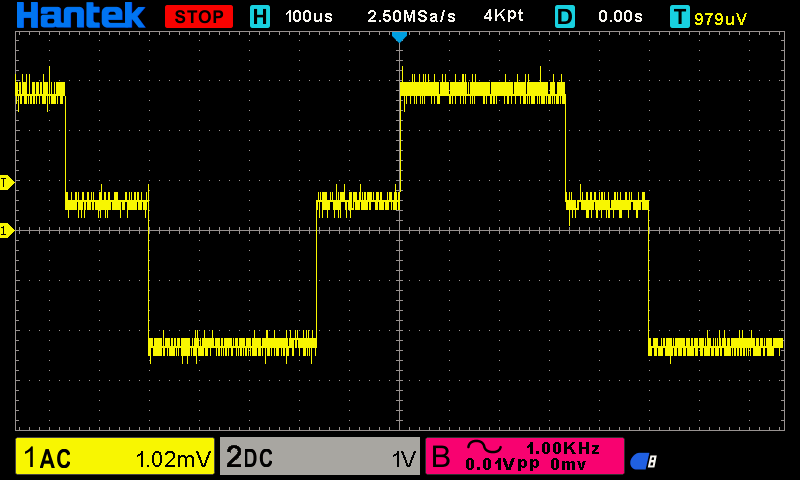Click the blue trigger position marker at top
Screen dimensions: 800x480
click(399, 37)
